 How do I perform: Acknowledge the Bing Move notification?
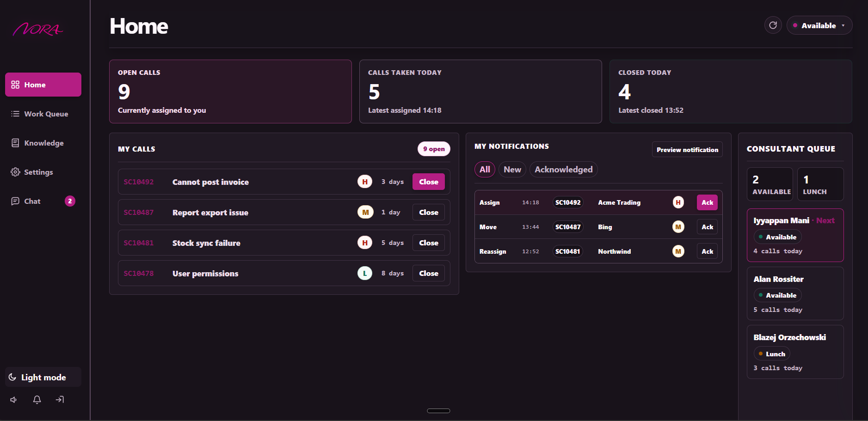coord(707,227)
